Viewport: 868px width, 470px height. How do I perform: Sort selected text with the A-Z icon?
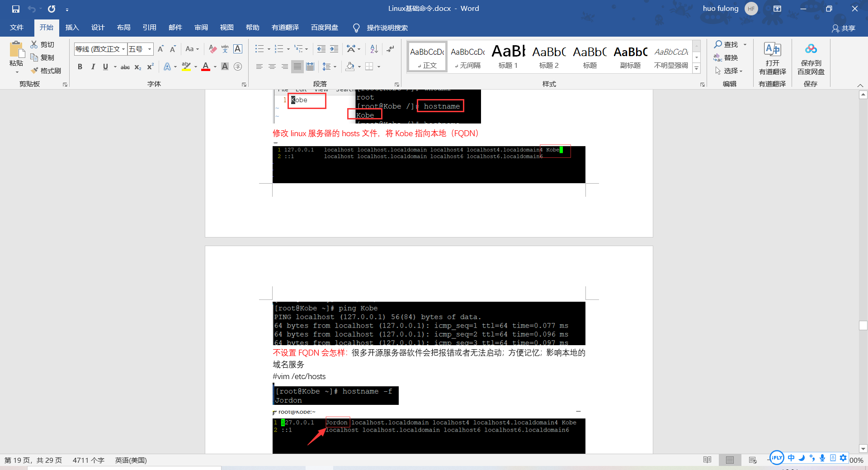pos(374,49)
